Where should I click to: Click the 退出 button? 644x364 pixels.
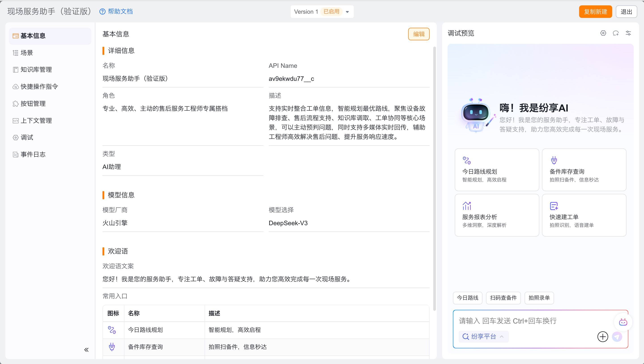[626, 12]
